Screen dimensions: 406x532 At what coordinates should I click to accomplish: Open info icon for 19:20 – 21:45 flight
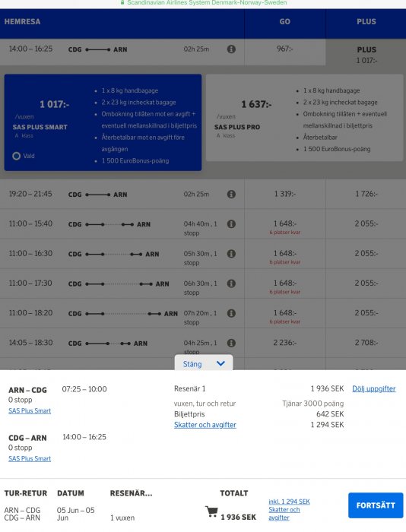(x=231, y=194)
